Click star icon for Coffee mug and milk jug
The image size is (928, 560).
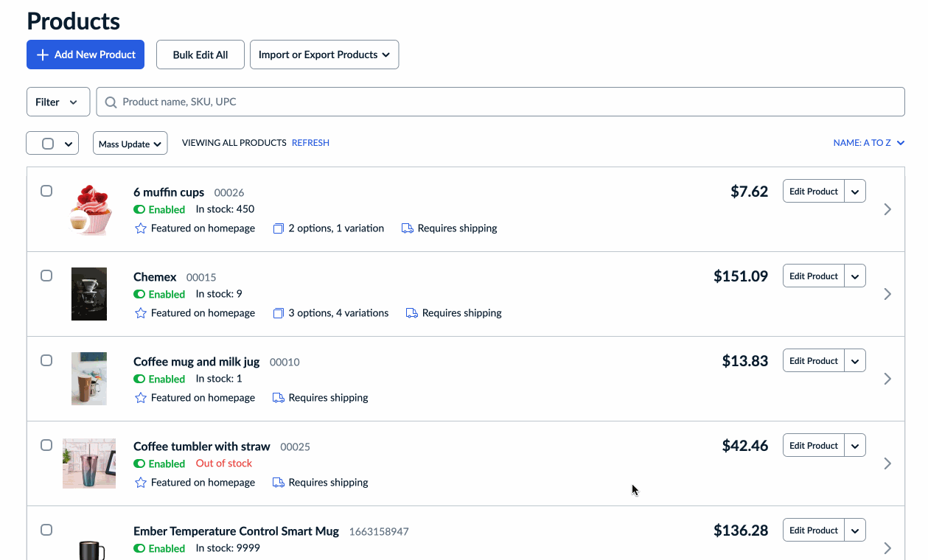(141, 398)
